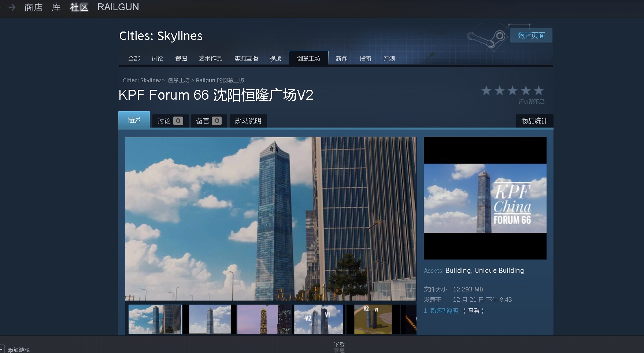The width and height of the screenshot is (644, 353).
Task: Click the 添加游戏 add game label
Action: [19, 350]
